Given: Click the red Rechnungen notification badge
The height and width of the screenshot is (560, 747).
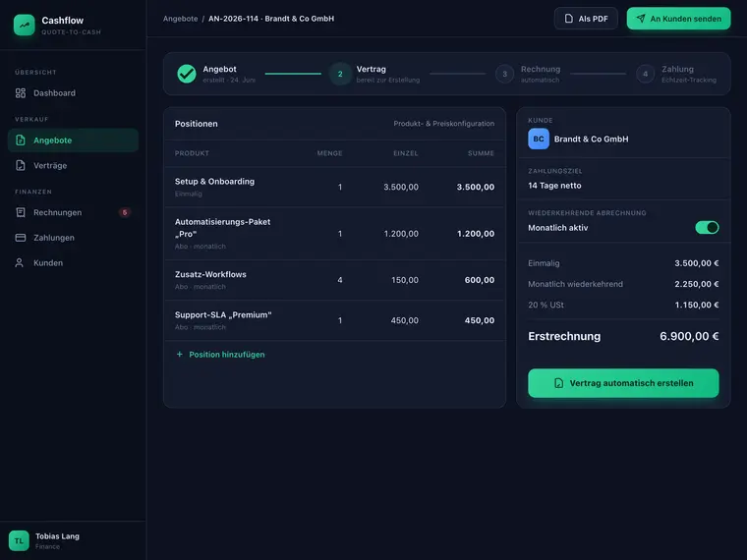Looking at the screenshot, I should pyautogui.click(x=125, y=212).
